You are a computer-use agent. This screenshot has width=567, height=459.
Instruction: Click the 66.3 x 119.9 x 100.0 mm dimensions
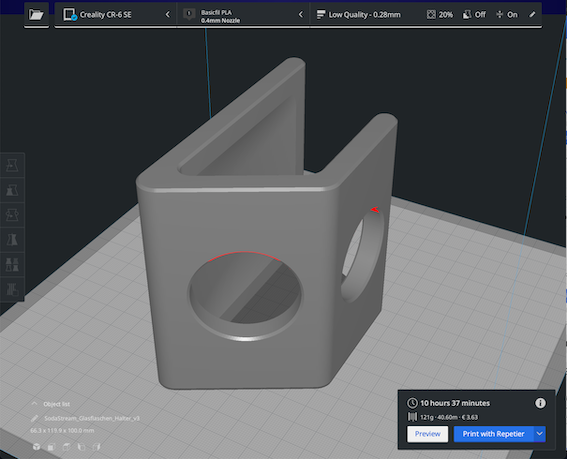[62, 430]
